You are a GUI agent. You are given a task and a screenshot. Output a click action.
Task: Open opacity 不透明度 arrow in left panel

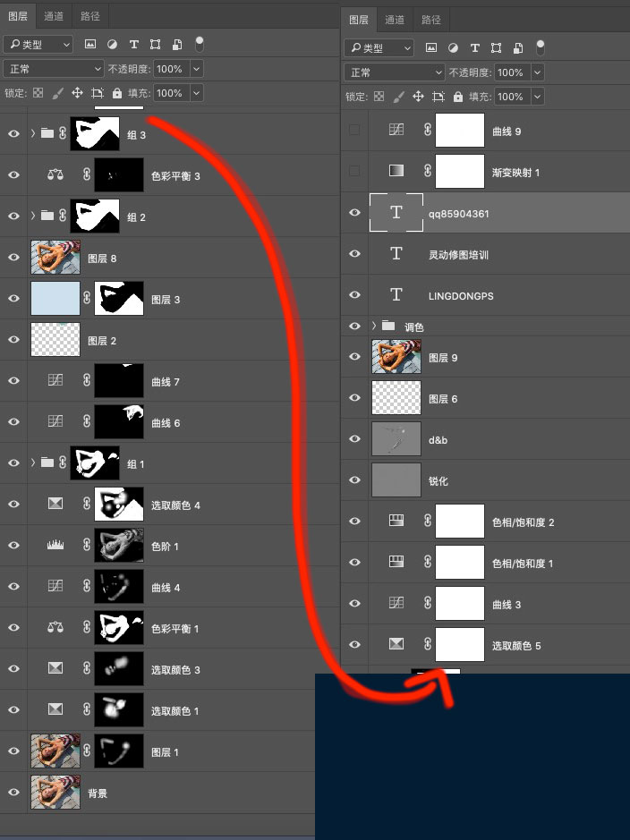tap(197, 69)
